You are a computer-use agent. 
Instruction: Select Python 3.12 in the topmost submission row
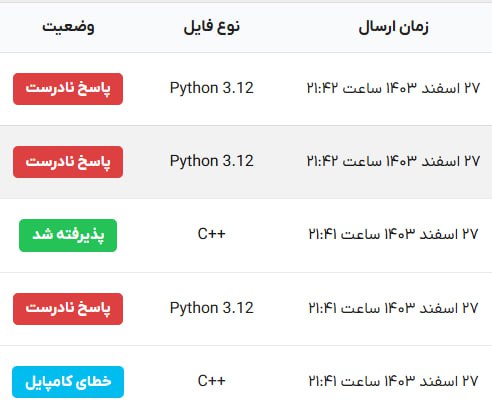pyautogui.click(x=212, y=88)
